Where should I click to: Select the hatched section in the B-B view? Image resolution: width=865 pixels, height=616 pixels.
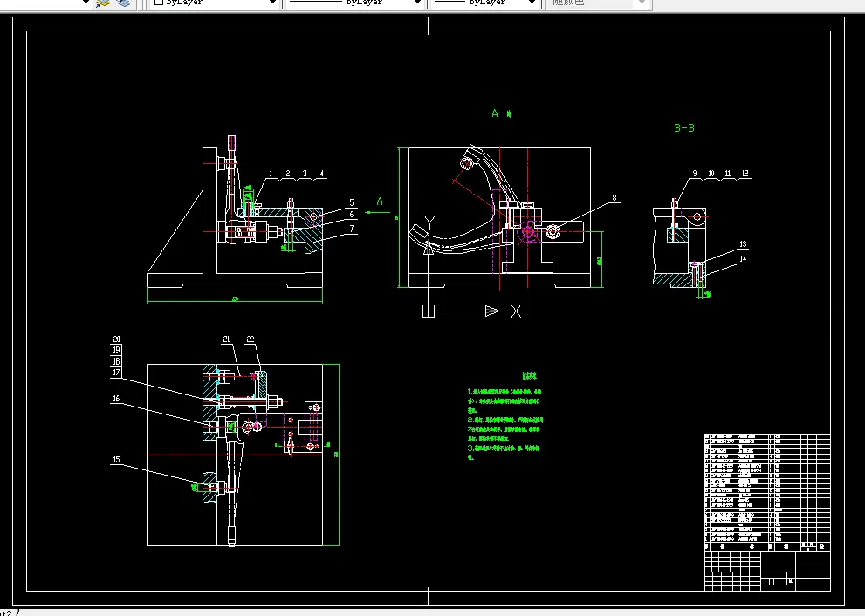pyautogui.click(x=674, y=279)
